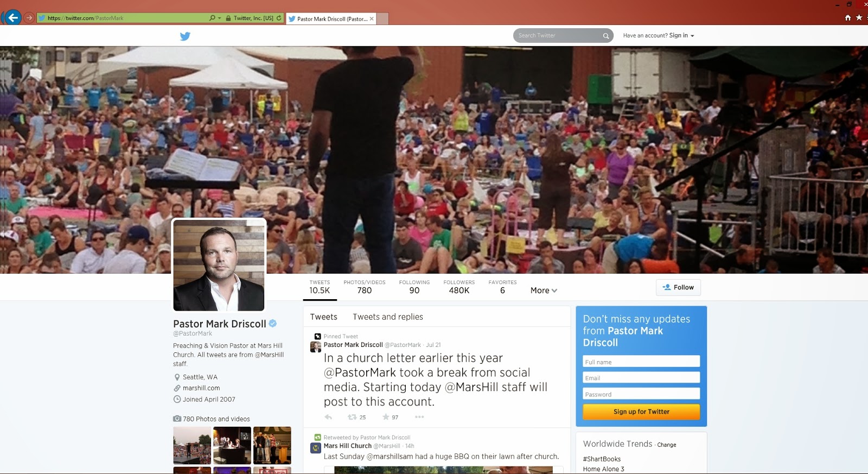Screen dimensions: 868x474
Task: Click the pinned tweet author avatar
Action: point(315,347)
